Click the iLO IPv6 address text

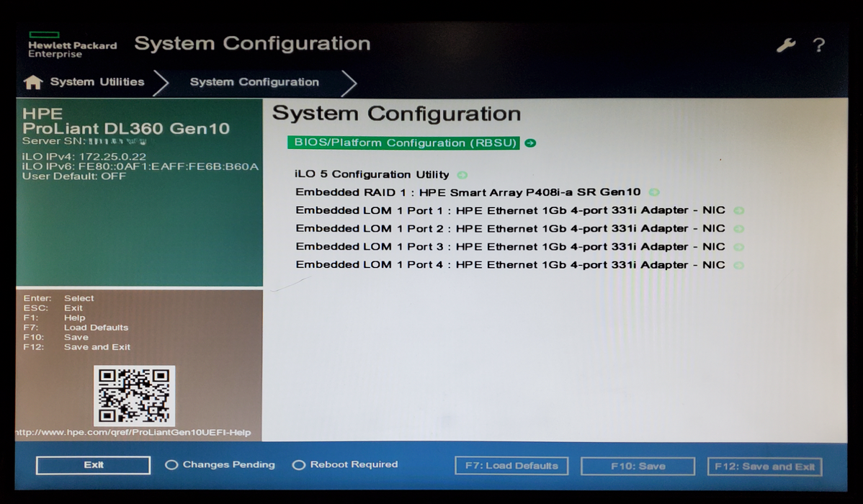tap(140, 167)
